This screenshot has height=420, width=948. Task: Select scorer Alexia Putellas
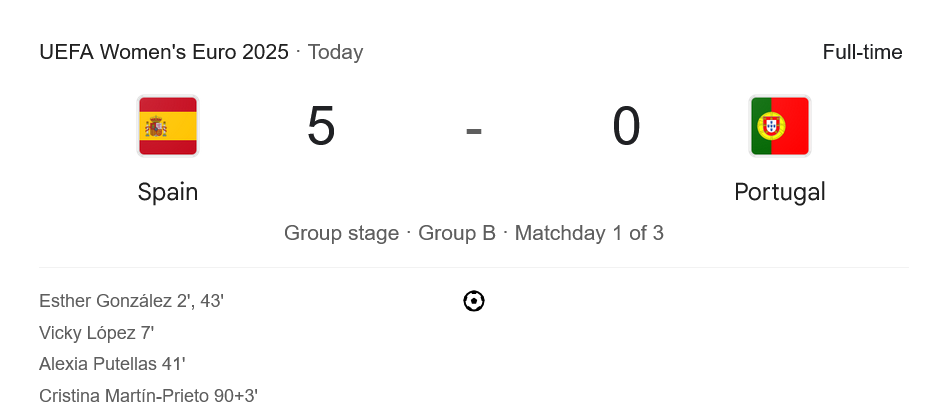click(x=97, y=365)
